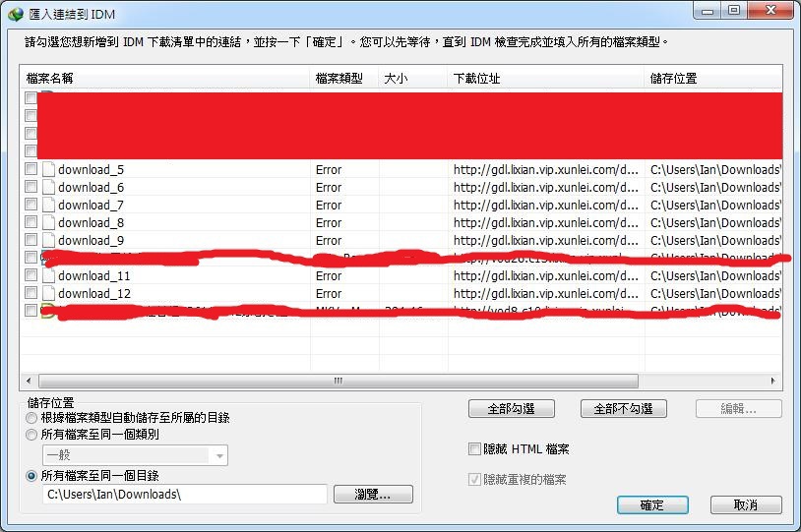Click the scrollbar right arrow
Image resolution: width=801 pixels, height=532 pixels.
[772, 381]
